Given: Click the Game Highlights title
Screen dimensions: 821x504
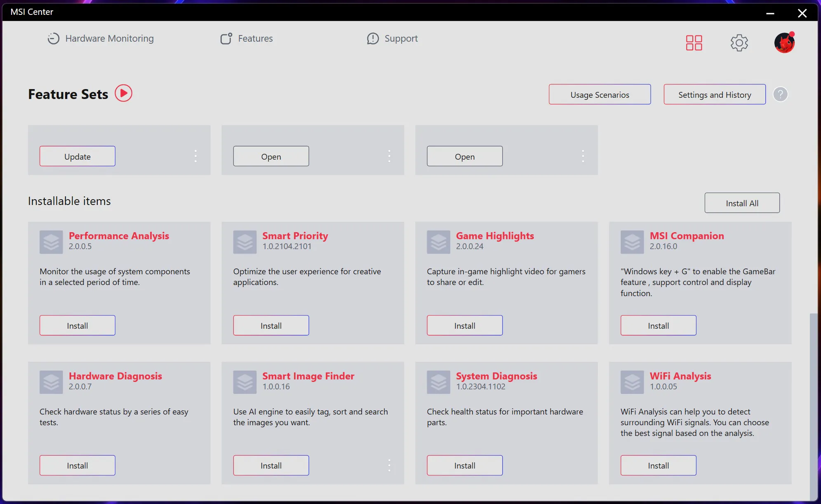Looking at the screenshot, I should (495, 236).
